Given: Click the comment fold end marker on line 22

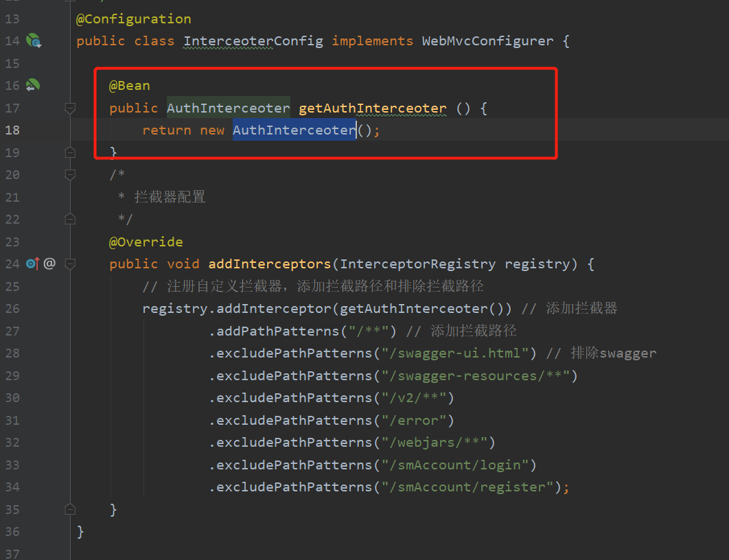Looking at the screenshot, I should tap(70, 219).
